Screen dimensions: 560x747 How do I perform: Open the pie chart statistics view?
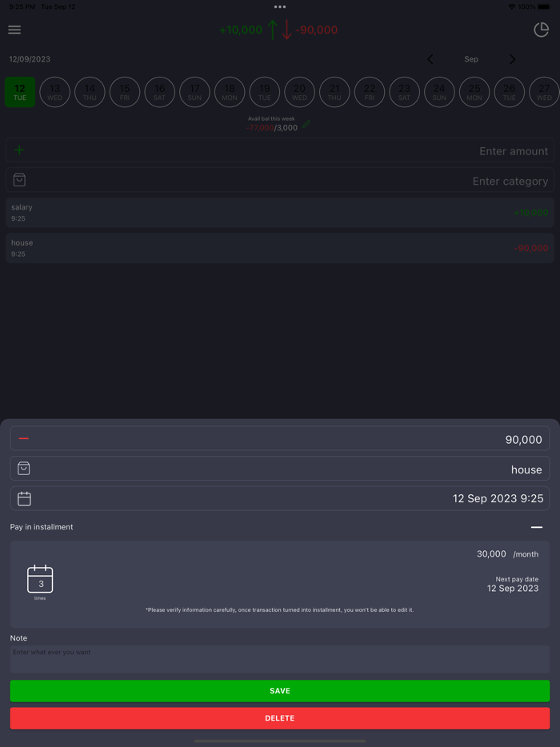coord(541,30)
